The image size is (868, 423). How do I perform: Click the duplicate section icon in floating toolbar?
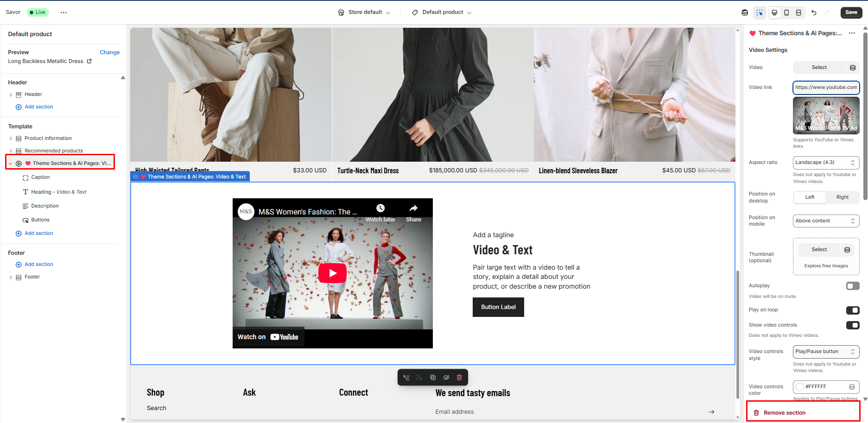click(433, 378)
